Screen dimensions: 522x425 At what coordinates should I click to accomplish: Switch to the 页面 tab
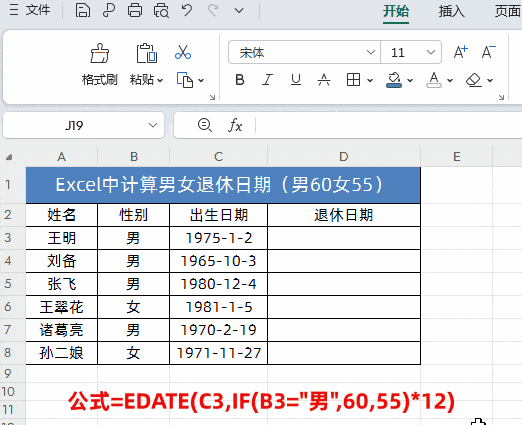point(508,11)
